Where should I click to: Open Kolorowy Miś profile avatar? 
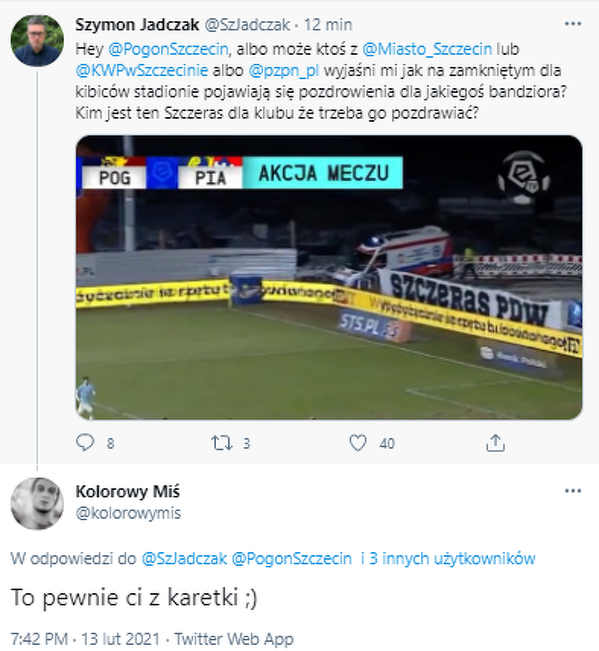click(37, 504)
